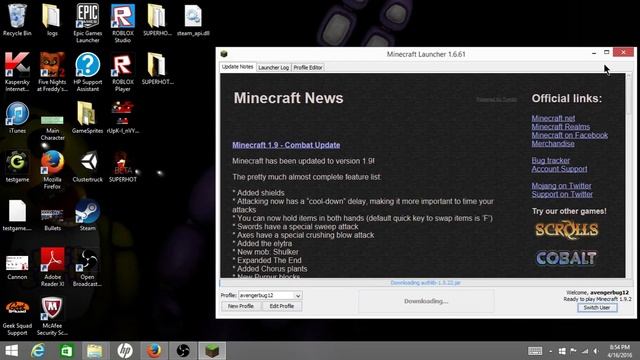The width and height of the screenshot is (640, 360).
Task: Launch Epic Games Launcher shortcut
Action: [87, 23]
